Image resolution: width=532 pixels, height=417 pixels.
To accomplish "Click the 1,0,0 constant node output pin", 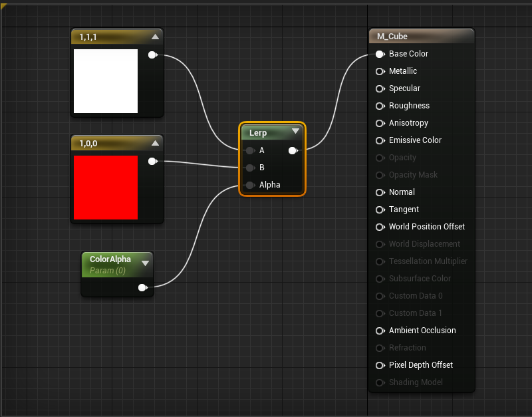I will 153,161.
